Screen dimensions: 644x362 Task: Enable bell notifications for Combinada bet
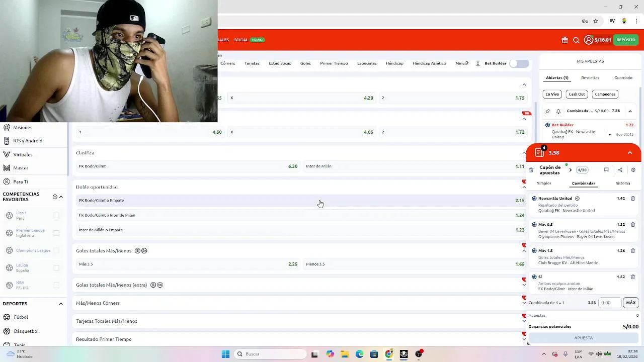(558, 111)
